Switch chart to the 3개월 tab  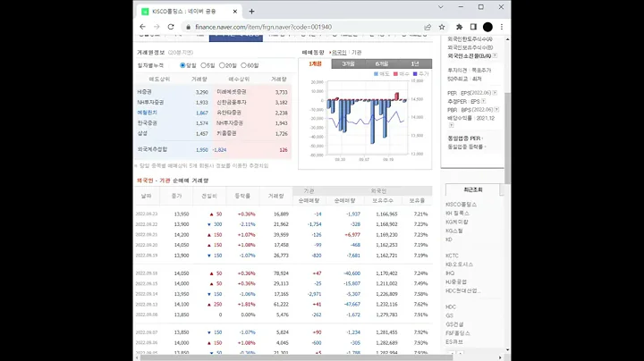[x=348, y=63]
